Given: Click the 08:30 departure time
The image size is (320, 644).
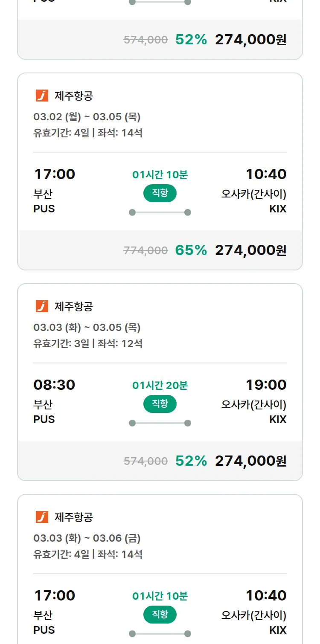Looking at the screenshot, I should point(54,385).
